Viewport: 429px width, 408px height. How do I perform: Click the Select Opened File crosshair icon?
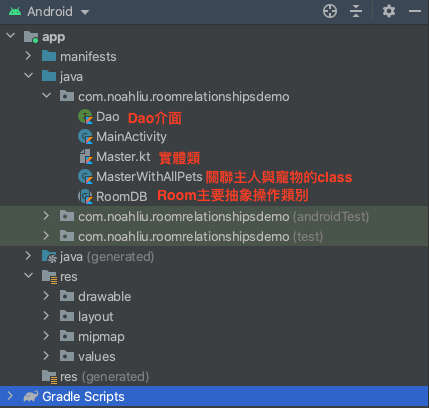pos(330,11)
